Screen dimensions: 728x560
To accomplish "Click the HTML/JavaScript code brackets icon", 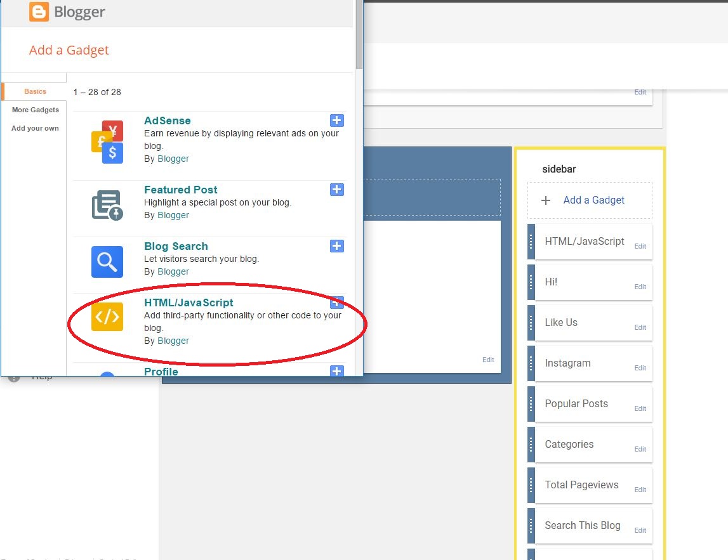I will (107, 317).
